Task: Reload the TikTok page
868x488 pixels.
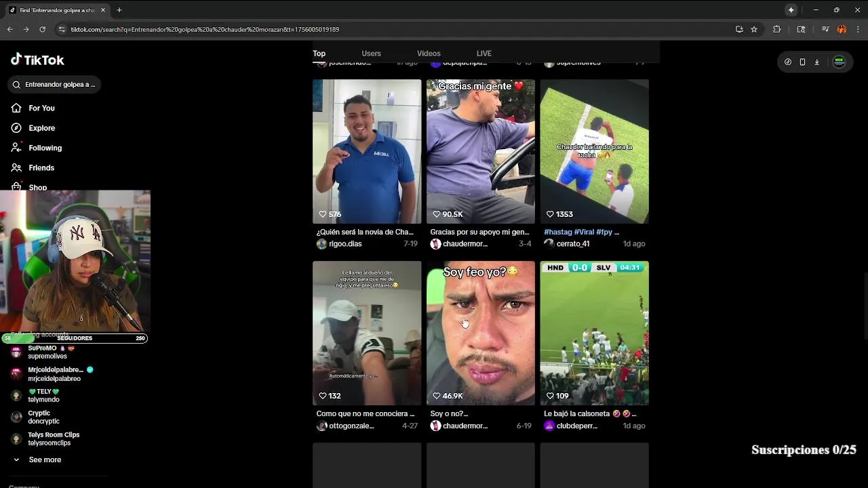Action: click(x=42, y=29)
